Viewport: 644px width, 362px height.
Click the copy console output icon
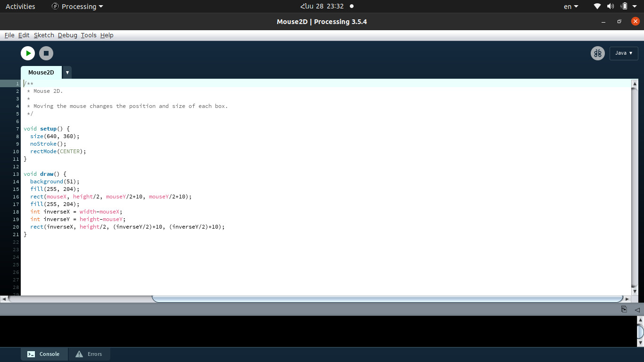click(x=624, y=309)
